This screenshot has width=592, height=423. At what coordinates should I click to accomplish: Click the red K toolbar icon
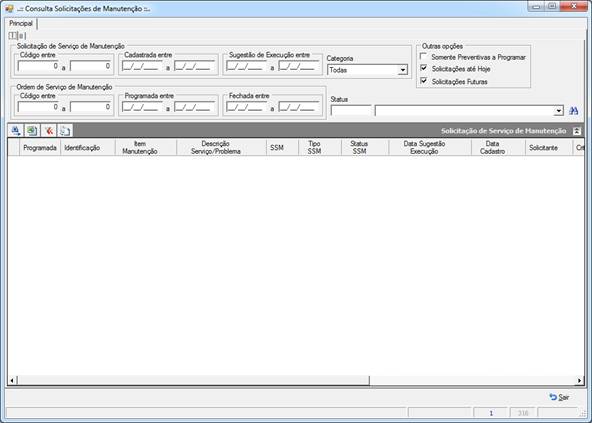48,131
